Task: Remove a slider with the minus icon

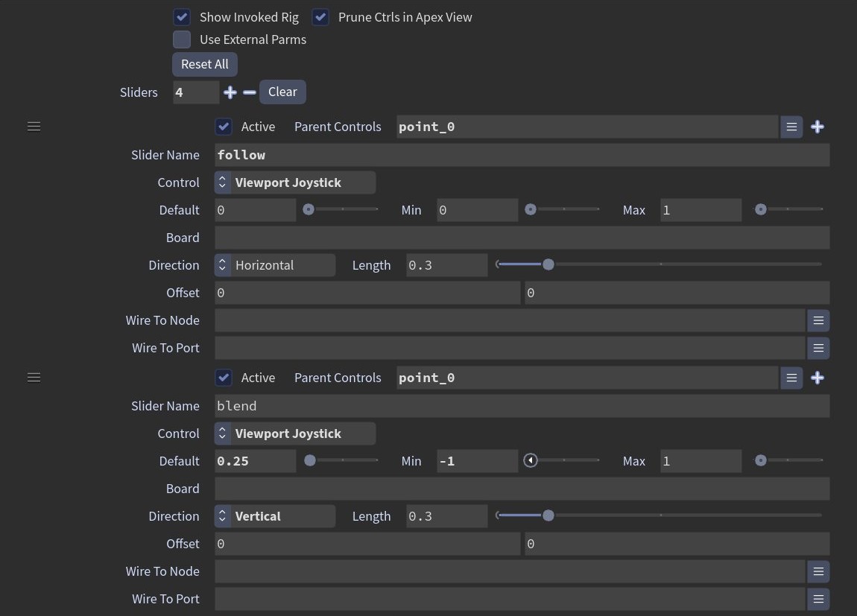Action: (x=249, y=92)
